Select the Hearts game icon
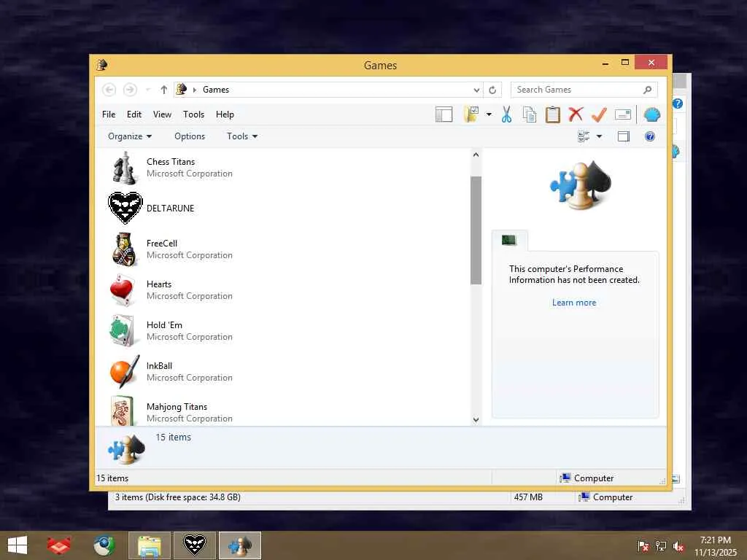The height and width of the screenshot is (560, 747). pos(123,290)
